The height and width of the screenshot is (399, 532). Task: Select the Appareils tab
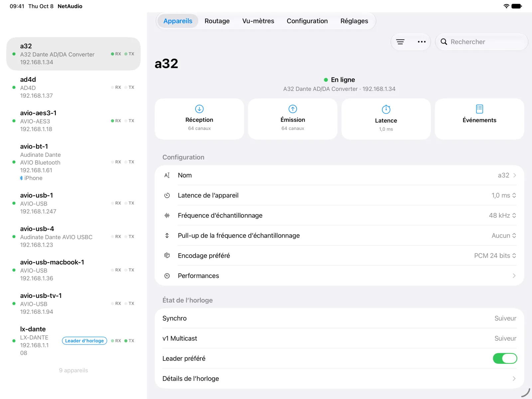pyautogui.click(x=178, y=21)
